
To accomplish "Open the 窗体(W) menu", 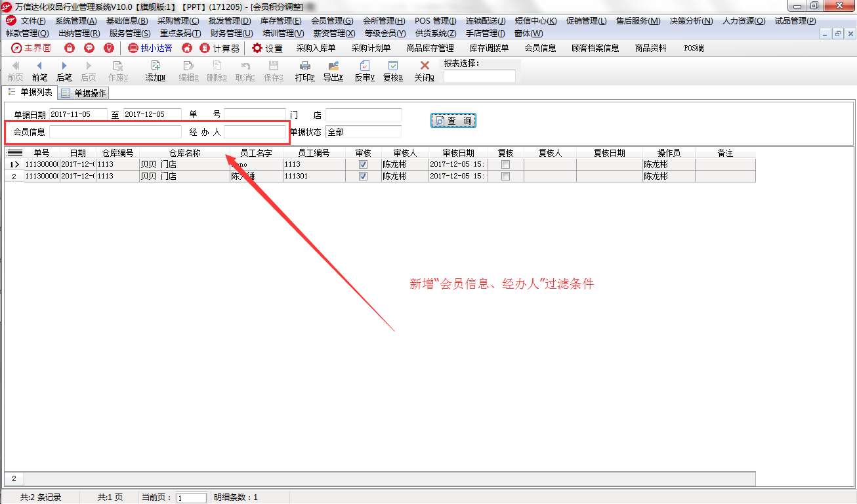I will pos(528,33).
